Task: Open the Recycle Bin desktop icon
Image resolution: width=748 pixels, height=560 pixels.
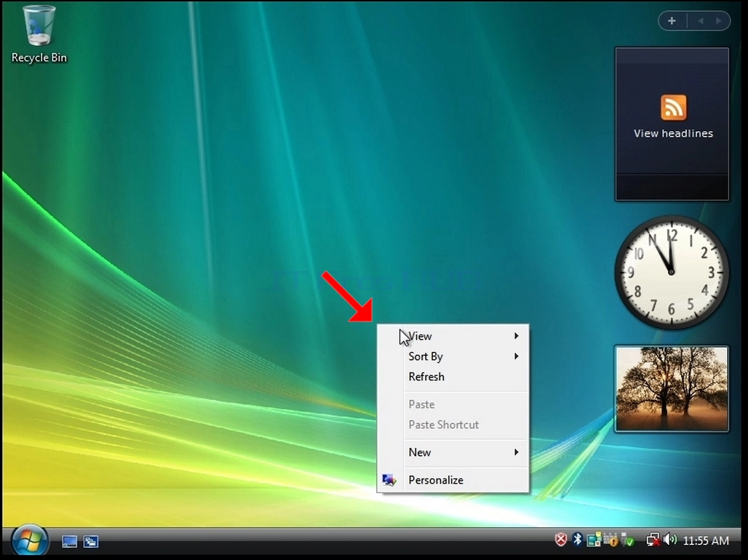Action: 39,34
